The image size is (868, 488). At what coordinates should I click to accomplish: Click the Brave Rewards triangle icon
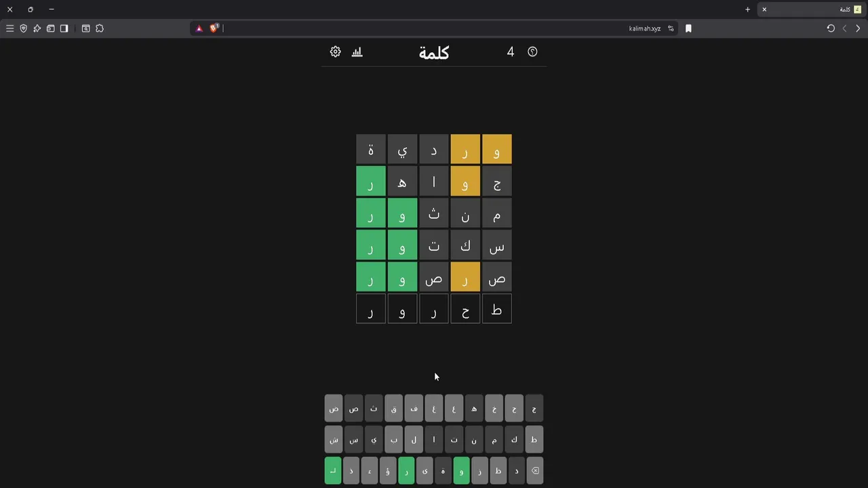199,28
